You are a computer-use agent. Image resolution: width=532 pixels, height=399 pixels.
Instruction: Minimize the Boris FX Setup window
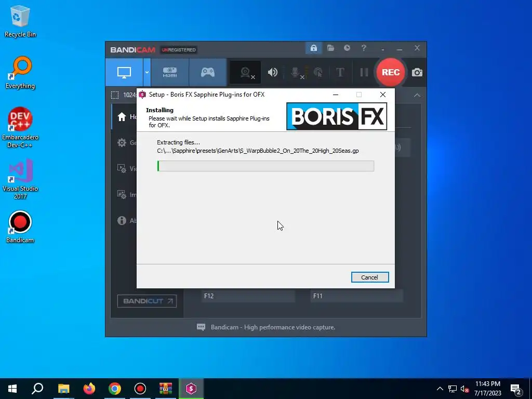click(336, 95)
